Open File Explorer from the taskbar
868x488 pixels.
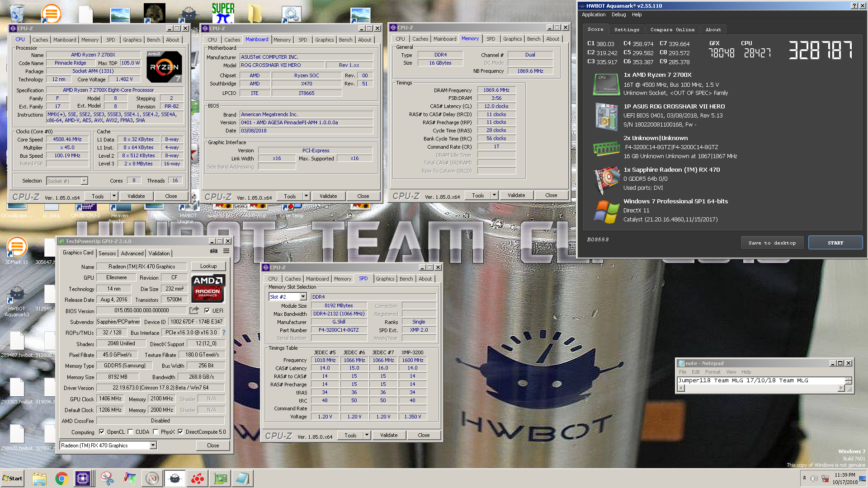coord(39,479)
